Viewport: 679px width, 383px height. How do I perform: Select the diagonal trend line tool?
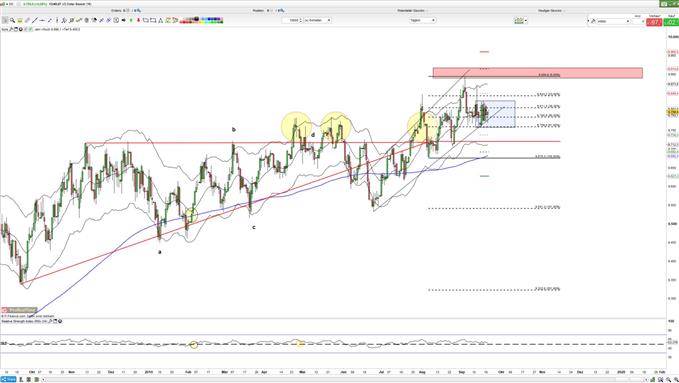point(35,20)
